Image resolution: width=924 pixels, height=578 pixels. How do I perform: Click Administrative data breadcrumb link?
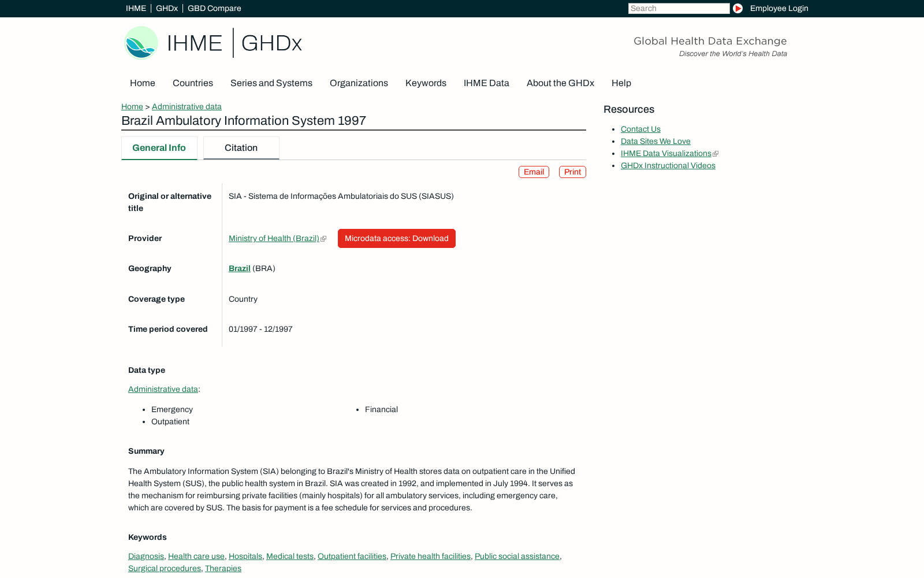point(187,106)
